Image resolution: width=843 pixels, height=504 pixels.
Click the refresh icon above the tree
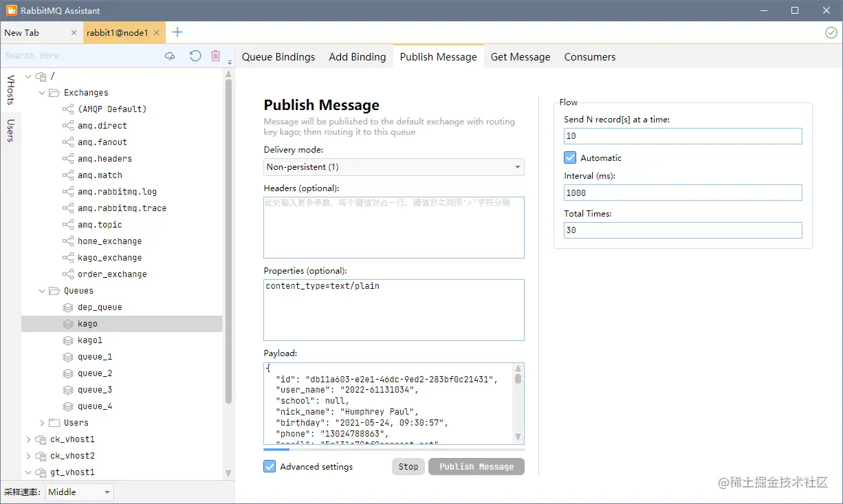pos(195,56)
